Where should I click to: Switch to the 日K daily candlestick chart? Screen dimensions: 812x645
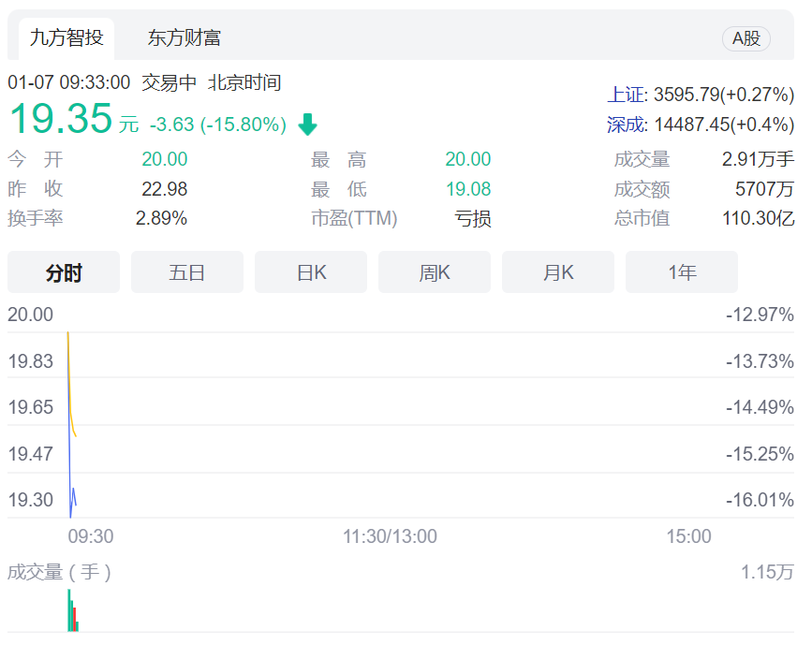310,271
